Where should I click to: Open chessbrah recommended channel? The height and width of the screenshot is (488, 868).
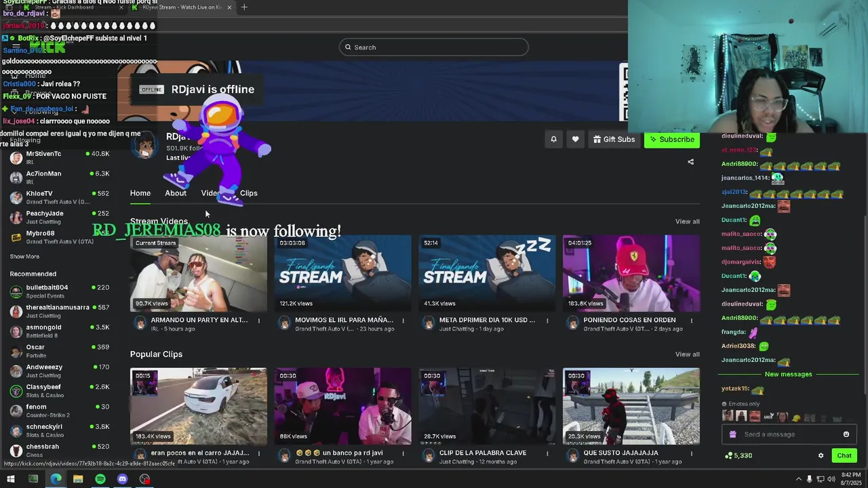point(60,451)
